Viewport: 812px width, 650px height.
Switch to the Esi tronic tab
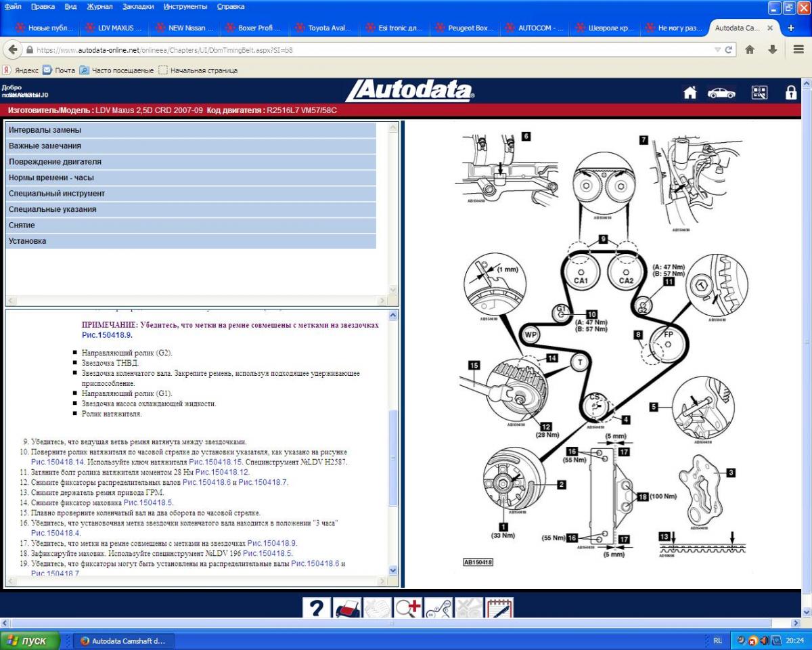point(396,28)
